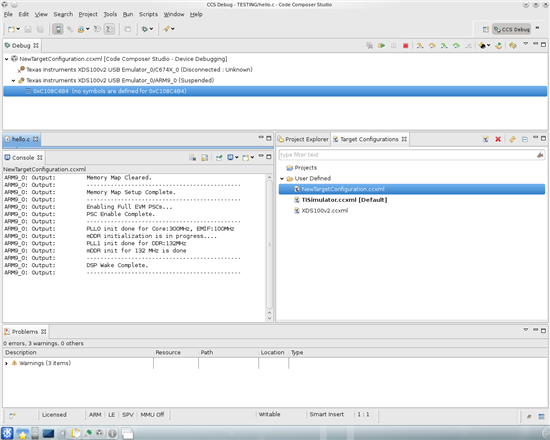Viewport: 550px width, 440px height.
Task: Click the Restart icon in Debug toolbar
Action: click(x=498, y=46)
